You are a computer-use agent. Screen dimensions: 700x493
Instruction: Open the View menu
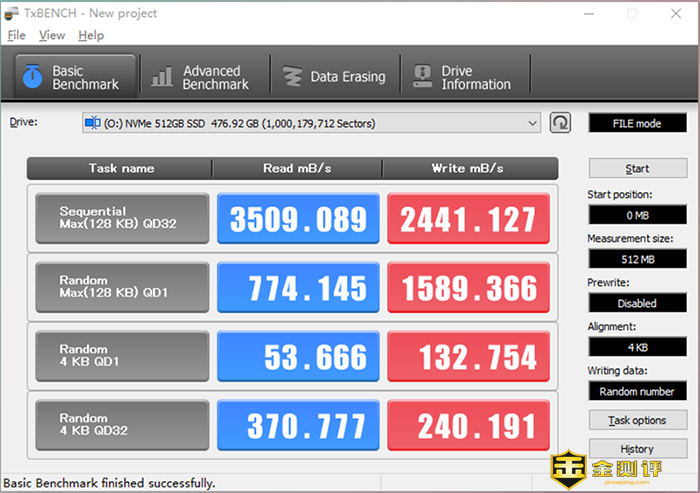(52, 35)
